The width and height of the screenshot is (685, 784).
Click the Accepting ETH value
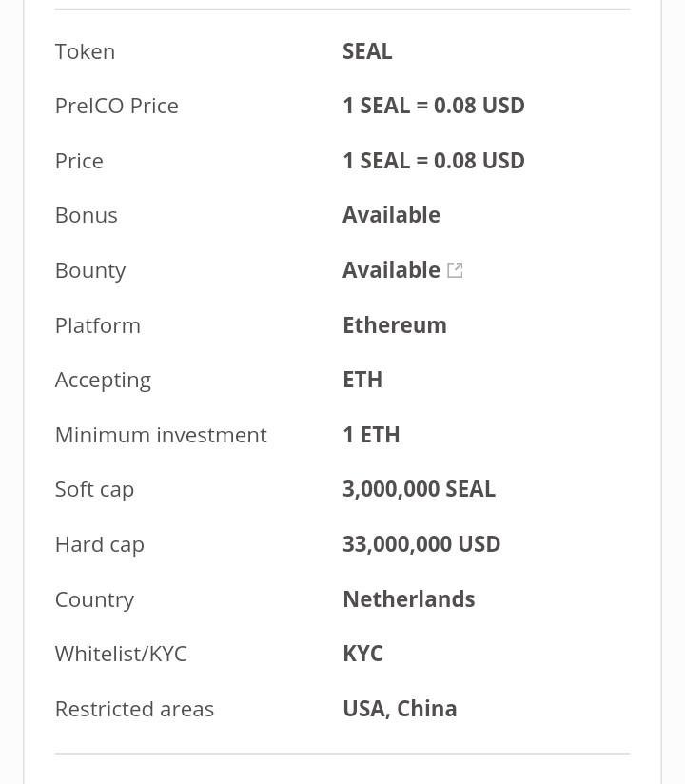point(362,380)
